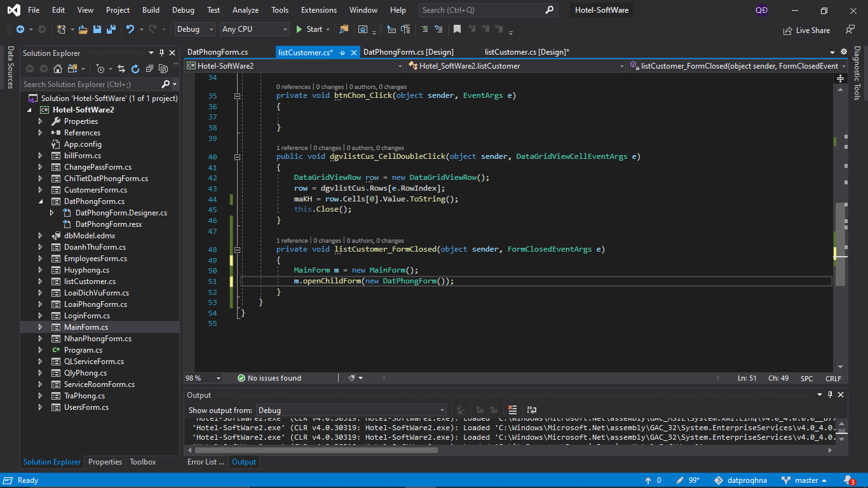Click the Search Solution Explorer field

click(x=89, y=85)
